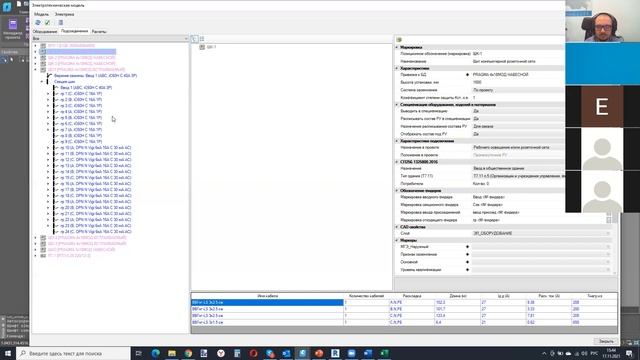The height and width of the screenshot is (360, 640).
Task: Open Microsoft Edge from the taskbar
Action: [x=156, y=353]
